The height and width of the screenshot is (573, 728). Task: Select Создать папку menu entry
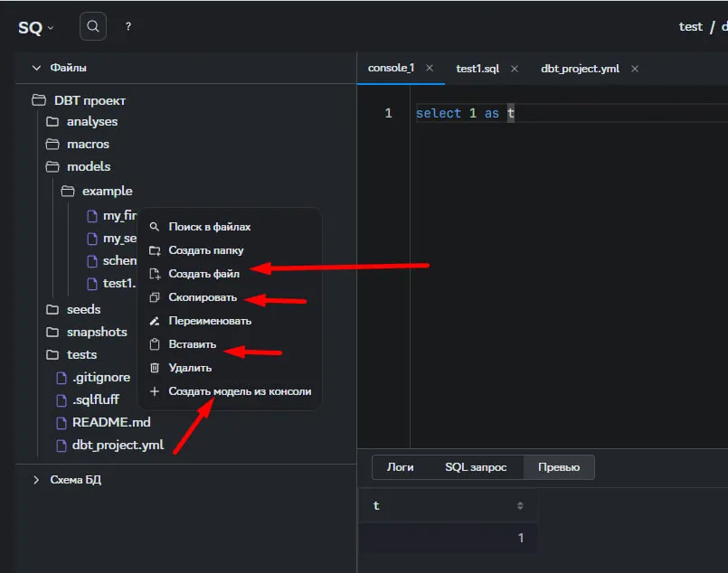click(205, 250)
